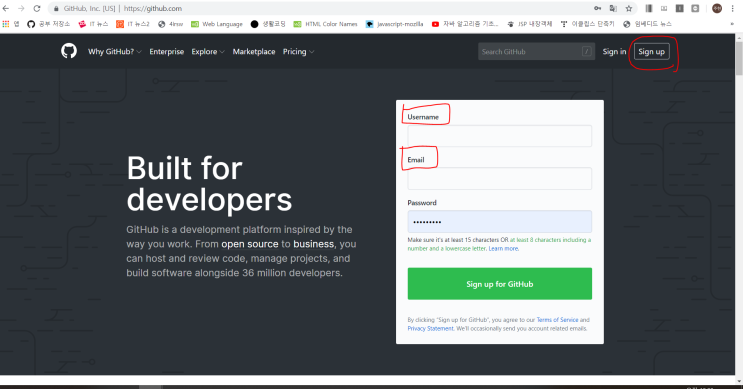
Task: Open the Terms of Service link
Action: (557, 320)
